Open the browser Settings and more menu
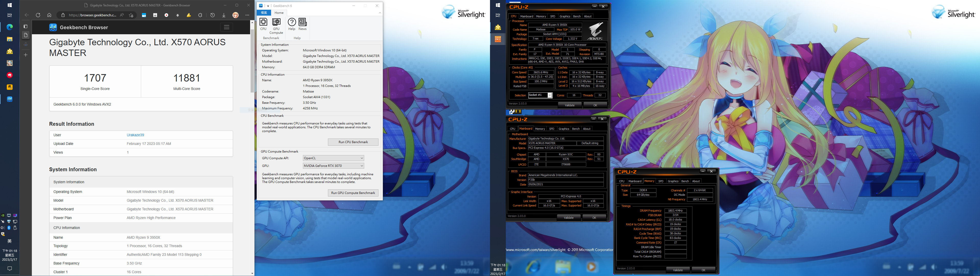 coord(247,15)
